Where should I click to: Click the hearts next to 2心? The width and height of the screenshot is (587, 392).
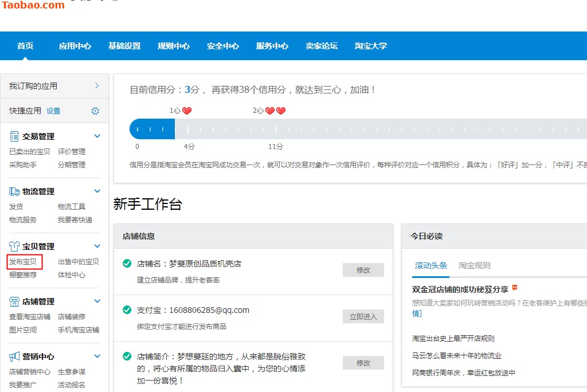click(276, 111)
